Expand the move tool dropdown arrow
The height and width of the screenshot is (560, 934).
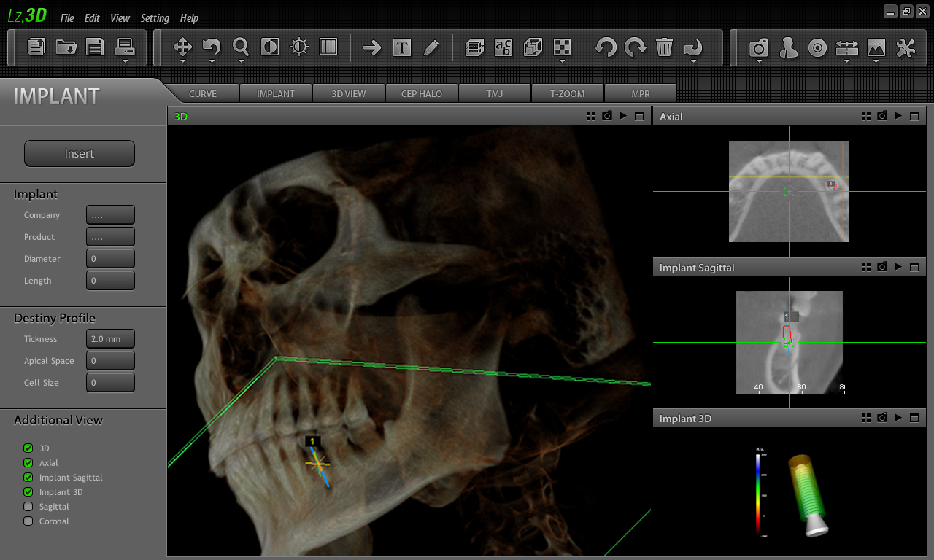[x=182, y=61]
